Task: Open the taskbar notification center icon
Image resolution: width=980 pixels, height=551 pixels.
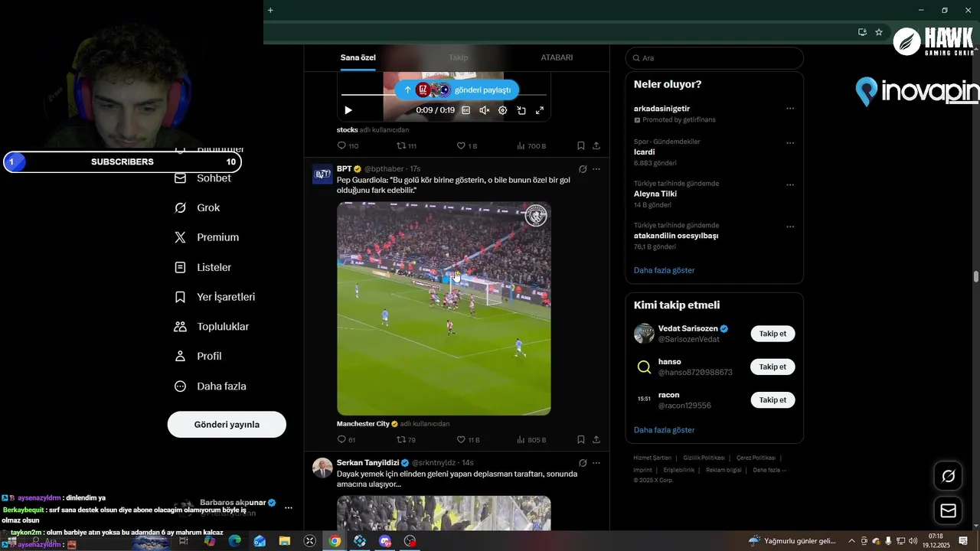Action: coord(963,541)
